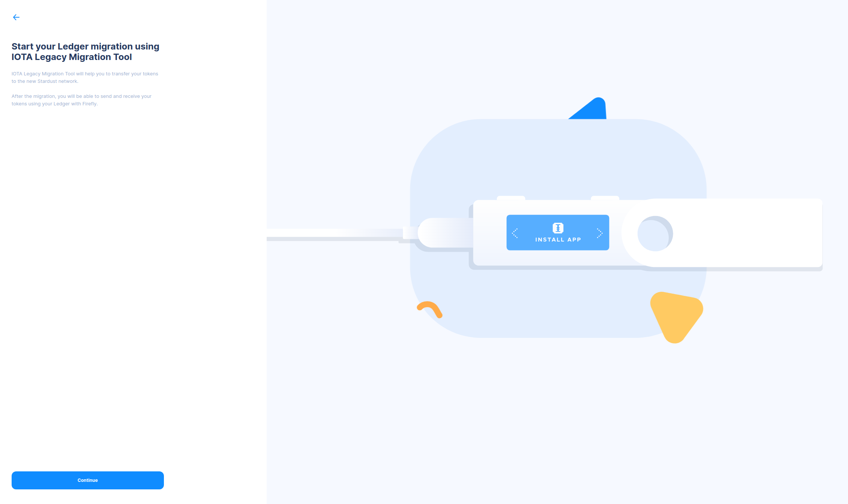Click the INSTALL APP button on Ledger

point(558,232)
